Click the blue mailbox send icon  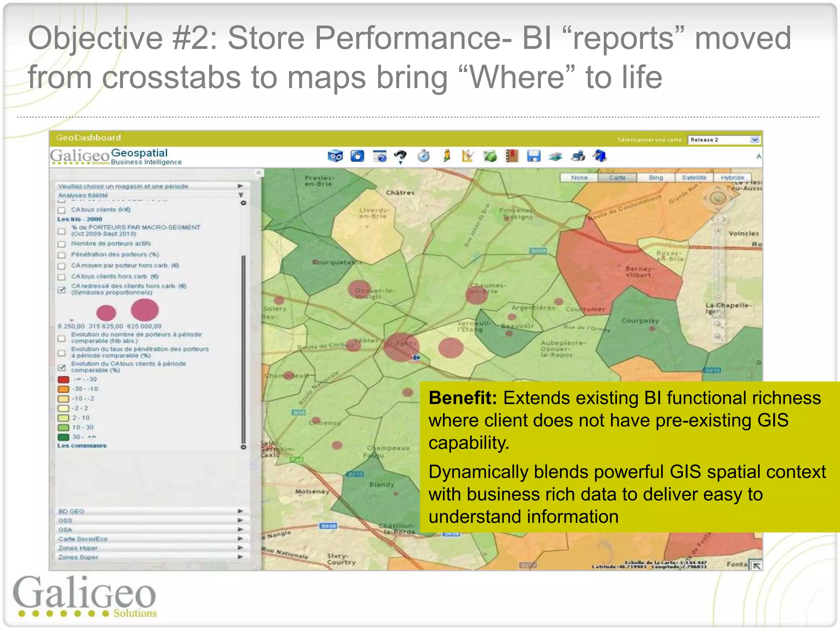point(600,156)
